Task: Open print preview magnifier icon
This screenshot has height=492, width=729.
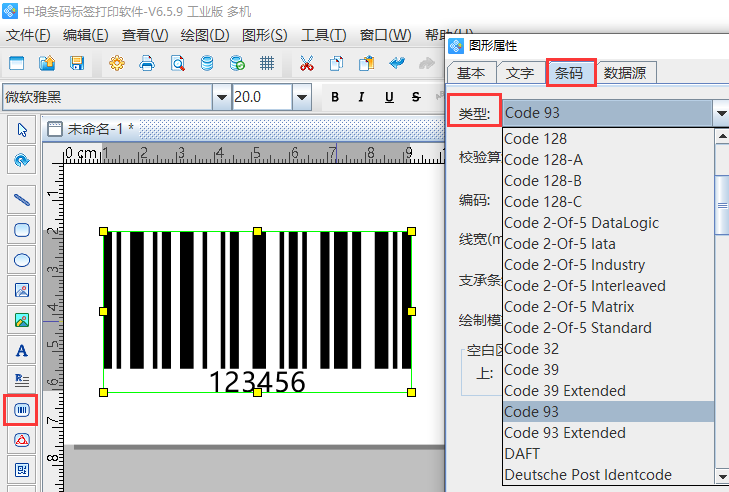Action: tap(177, 63)
